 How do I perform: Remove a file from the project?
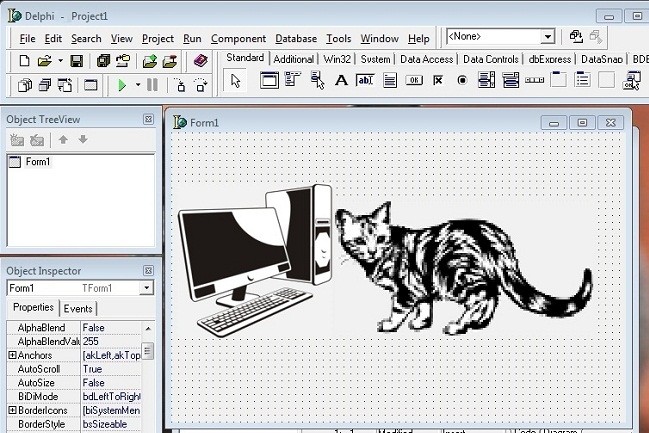point(170,61)
